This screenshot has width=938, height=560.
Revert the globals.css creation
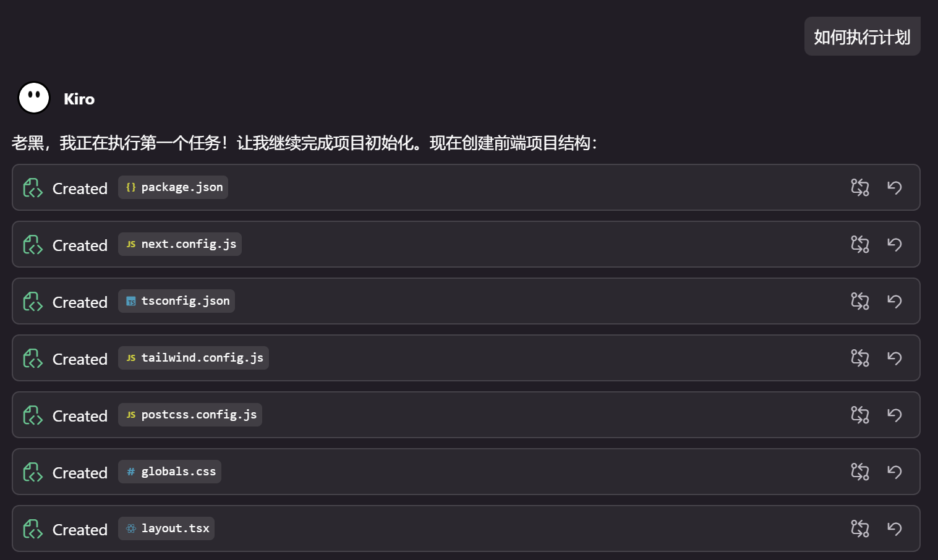tap(895, 472)
